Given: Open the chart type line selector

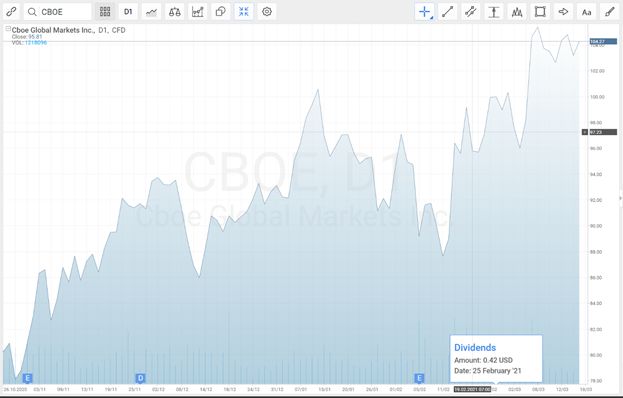Looking at the screenshot, I should coord(151,12).
